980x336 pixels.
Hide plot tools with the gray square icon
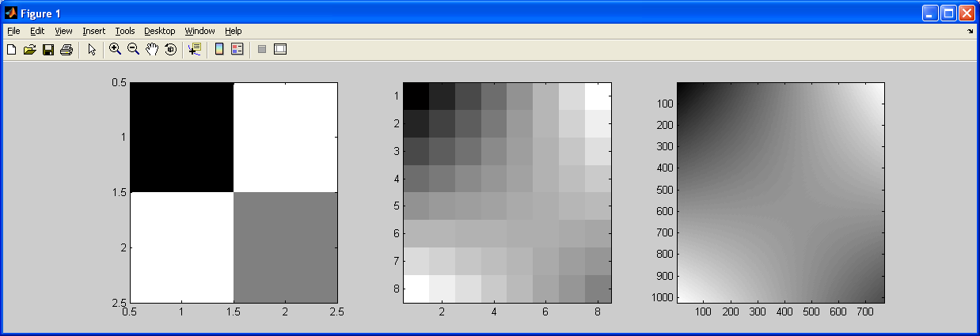(x=262, y=50)
